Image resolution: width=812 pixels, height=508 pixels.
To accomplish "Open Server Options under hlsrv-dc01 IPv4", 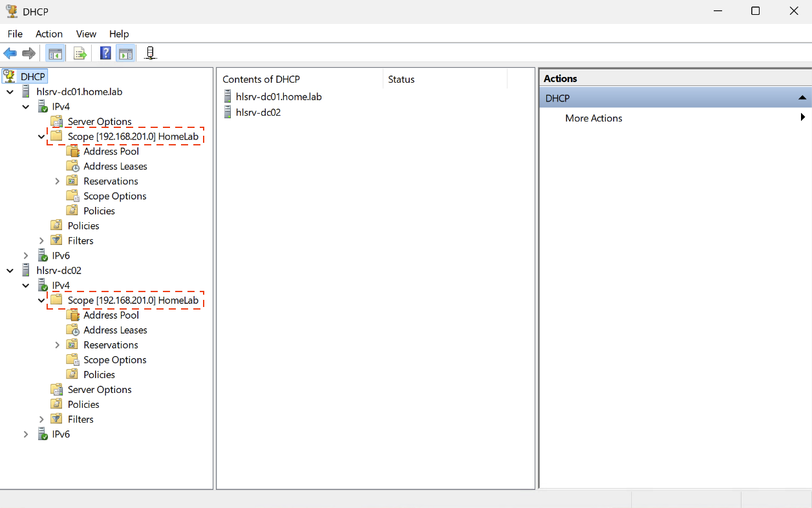I will click(99, 122).
